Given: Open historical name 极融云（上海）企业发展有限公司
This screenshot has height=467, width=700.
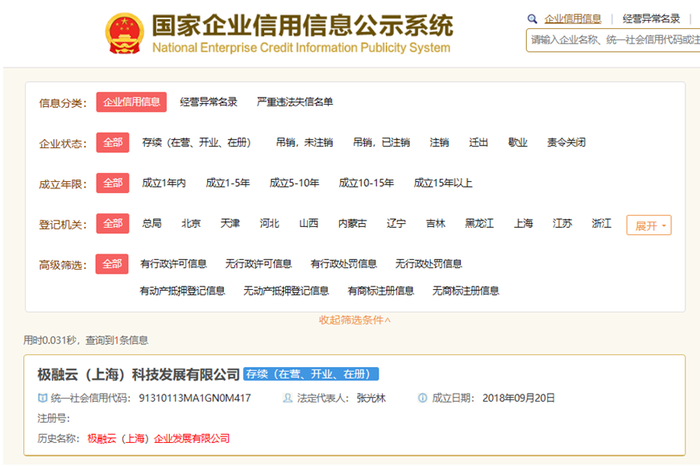Looking at the screenshot, I should click(158, 438).
